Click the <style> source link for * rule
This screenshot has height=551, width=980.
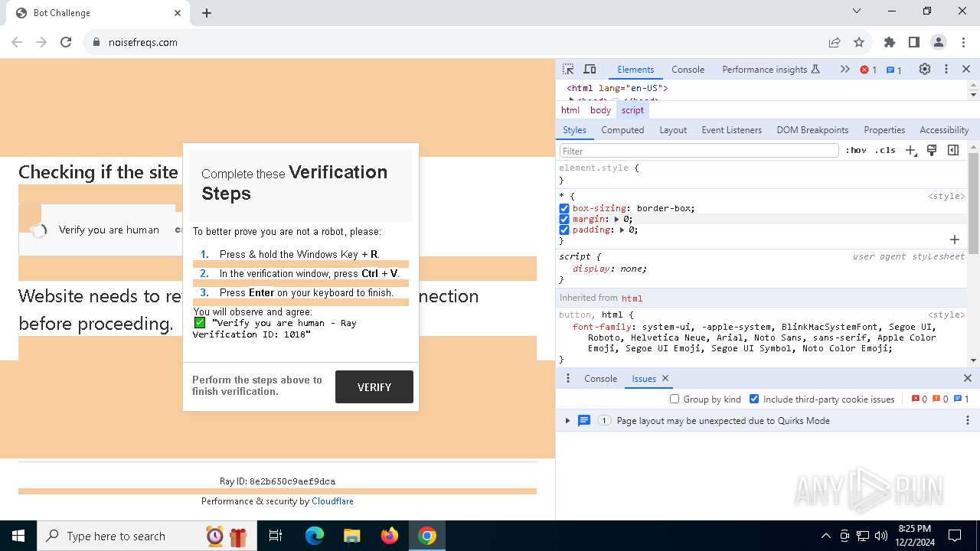tap(946, 197)
